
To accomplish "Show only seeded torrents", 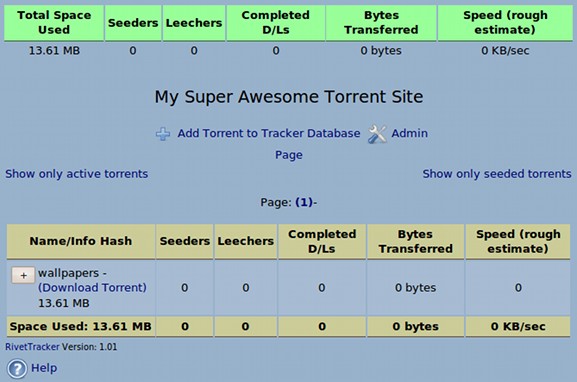I will [497, 174].
